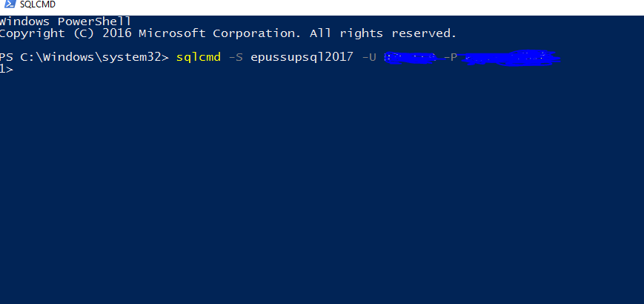Click the PS C:\Windows\system32> prompt
644x304 pixels.
click(84, 57)
